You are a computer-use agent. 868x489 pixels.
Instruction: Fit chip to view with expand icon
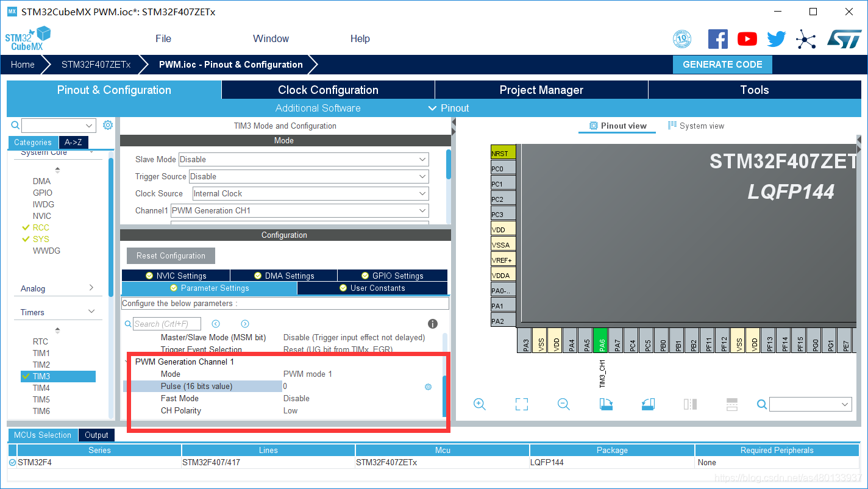(521, 404)
